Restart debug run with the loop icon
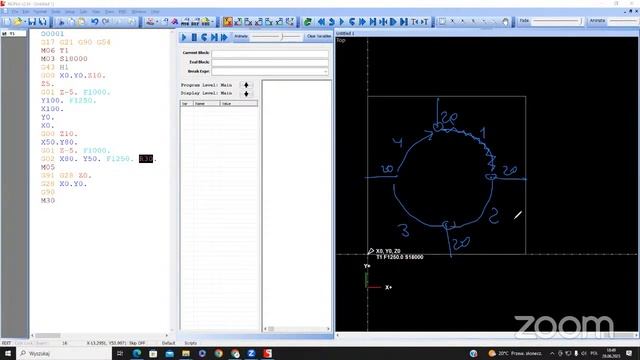Viewport: 640px width, 360px height. 204,38
